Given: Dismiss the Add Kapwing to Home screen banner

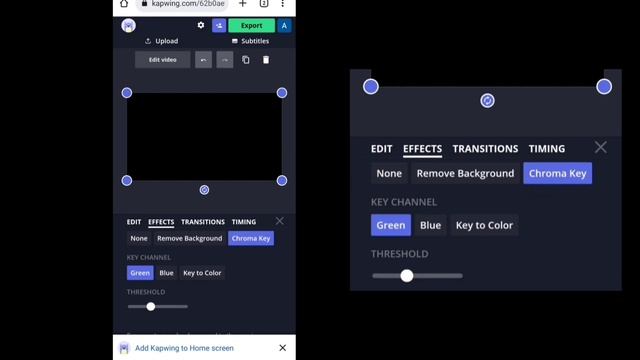Looking at the screenshot, I should point(282,348).
